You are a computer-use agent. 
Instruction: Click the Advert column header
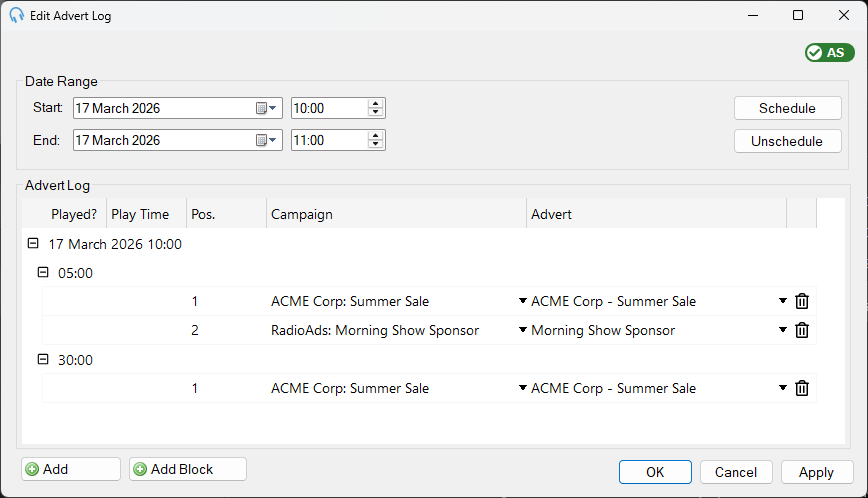[x=657, y=214]
